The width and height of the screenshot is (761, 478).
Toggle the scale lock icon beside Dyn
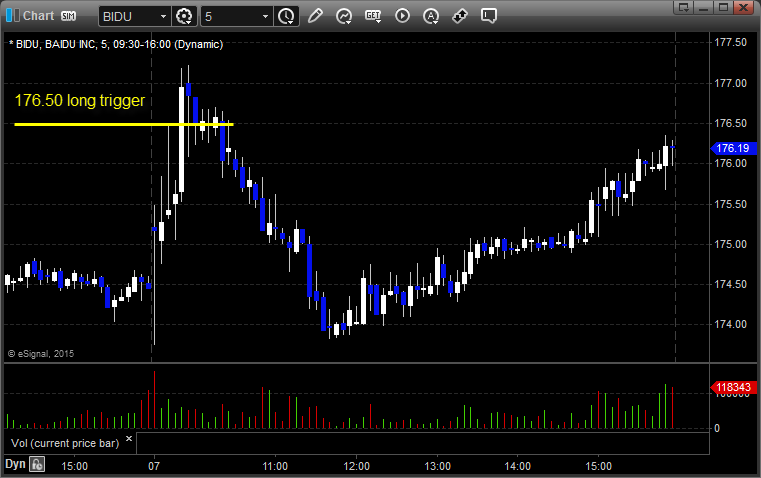coord(37,464)
